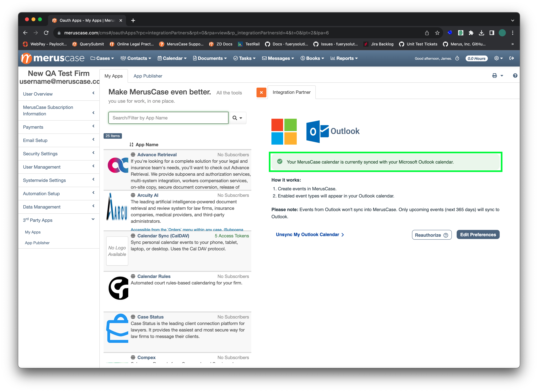Click the 0.0 Hours badge
Image resolution: width=538 pixels, height=392 pixels.
click(x=476, y=58)
